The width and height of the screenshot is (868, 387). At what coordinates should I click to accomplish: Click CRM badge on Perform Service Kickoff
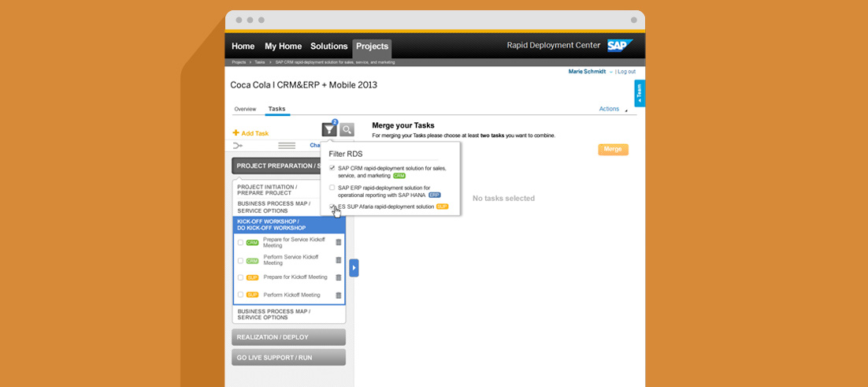click(x=252, y=260)
